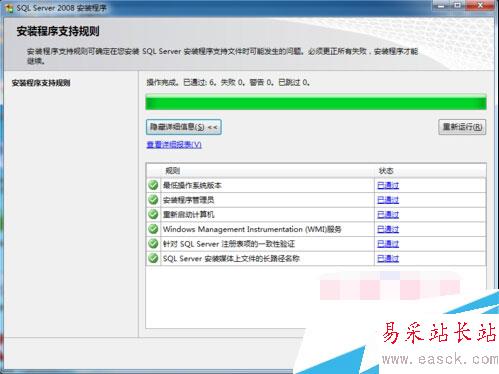This screenshot has width=499, height=374.
Task: Click green check icon for 长路径名称 row
Action: tap(153, 258)
